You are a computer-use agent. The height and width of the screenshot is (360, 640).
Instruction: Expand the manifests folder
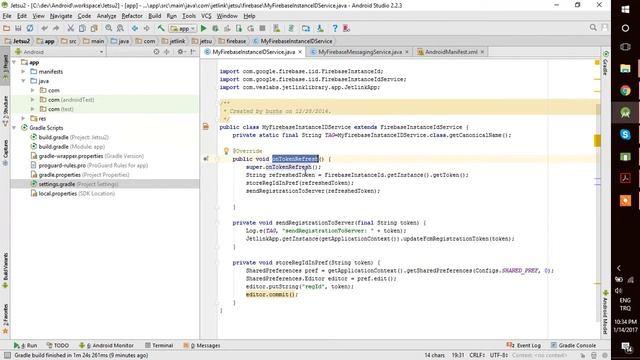pos(23,71)
